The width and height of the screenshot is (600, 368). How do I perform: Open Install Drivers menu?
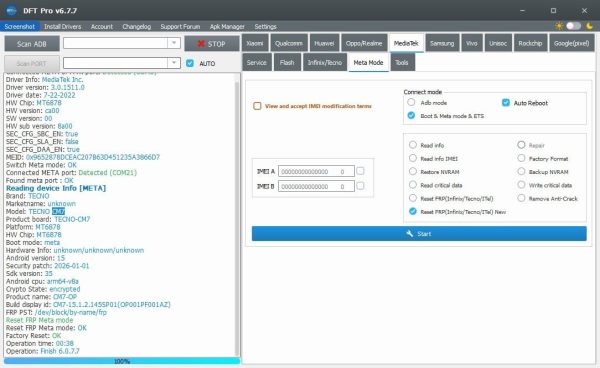click(x=62, y=26)
